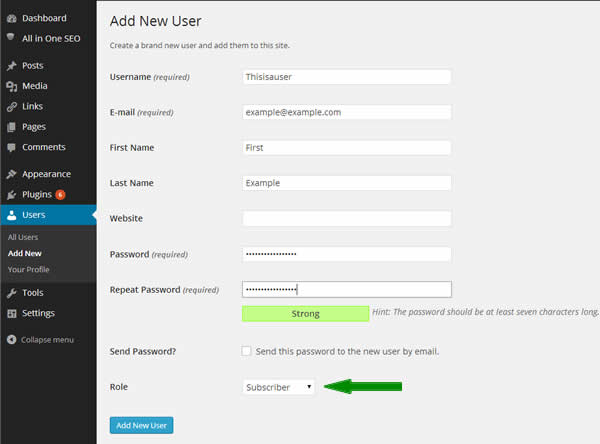
Task: Enable Send Password by email checkbox
Action: (x=246, y=351)
